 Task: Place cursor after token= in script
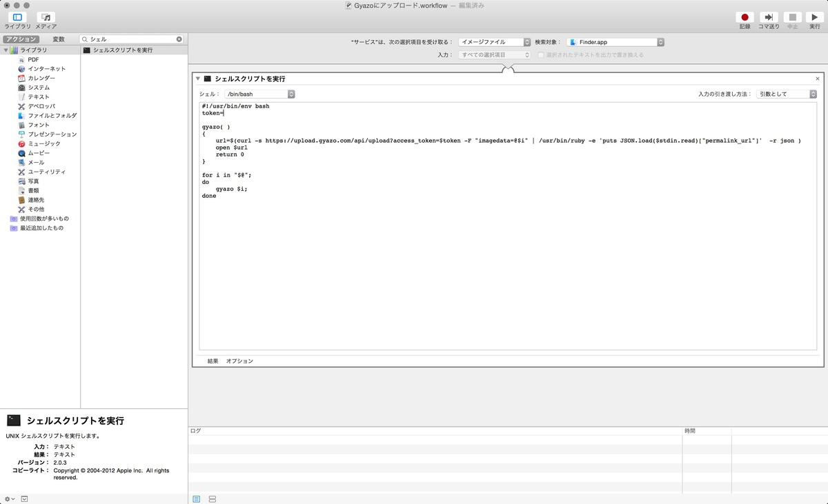pyautogui.click(x=224, y=113)
